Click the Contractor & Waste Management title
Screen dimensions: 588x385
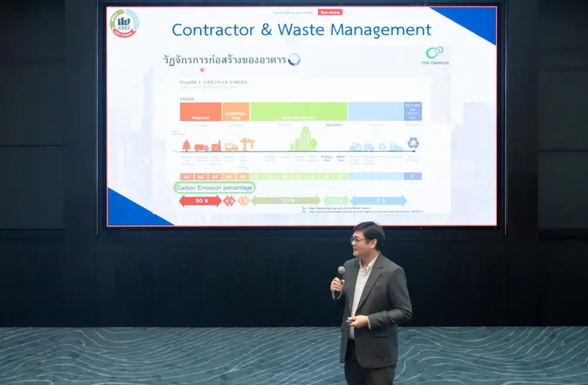pos(301,30)
